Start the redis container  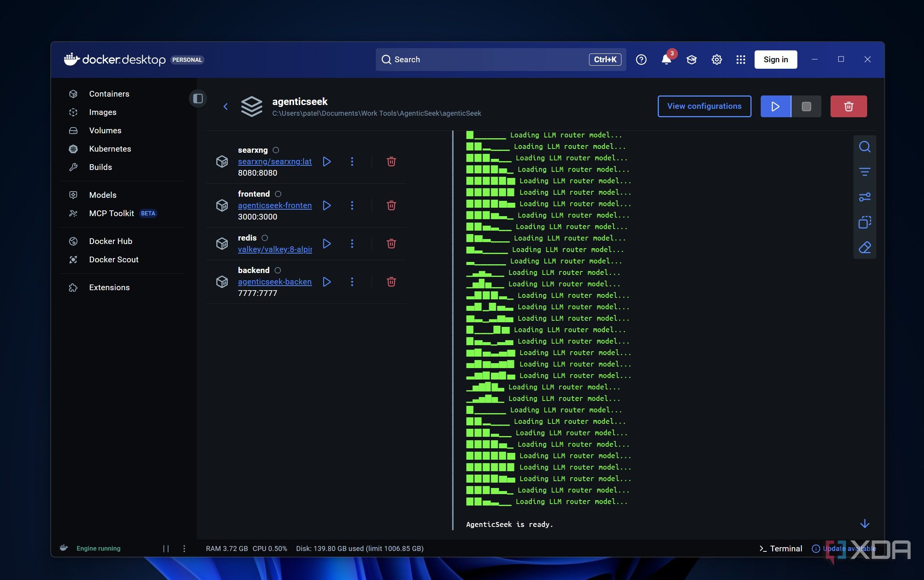click(x=327, y=244)
